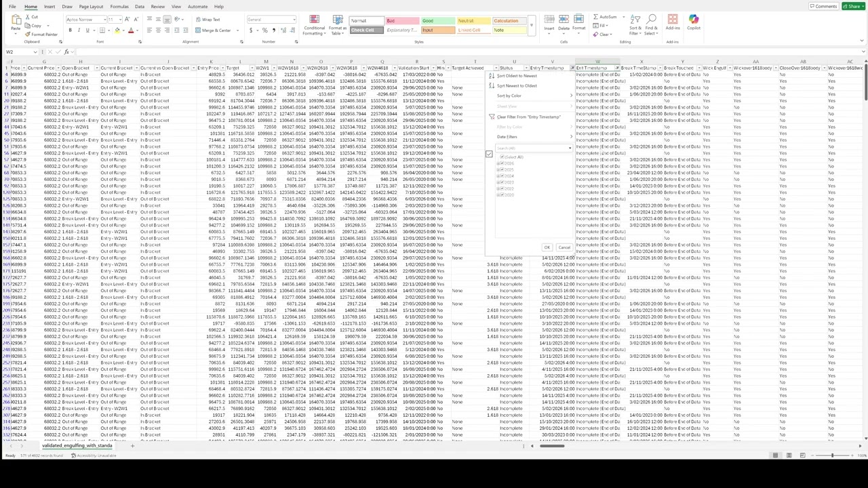Uncheck the 2025 year filter checkbox
Image resolution: width=868 pixels, height=488 pixels.
(502, 169)
